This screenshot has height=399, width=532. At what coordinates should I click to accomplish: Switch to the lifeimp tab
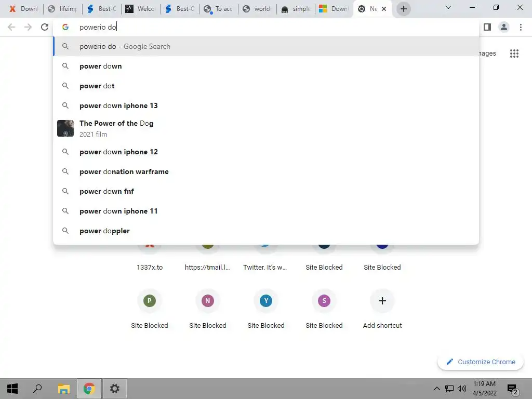(x=62, y=9)
